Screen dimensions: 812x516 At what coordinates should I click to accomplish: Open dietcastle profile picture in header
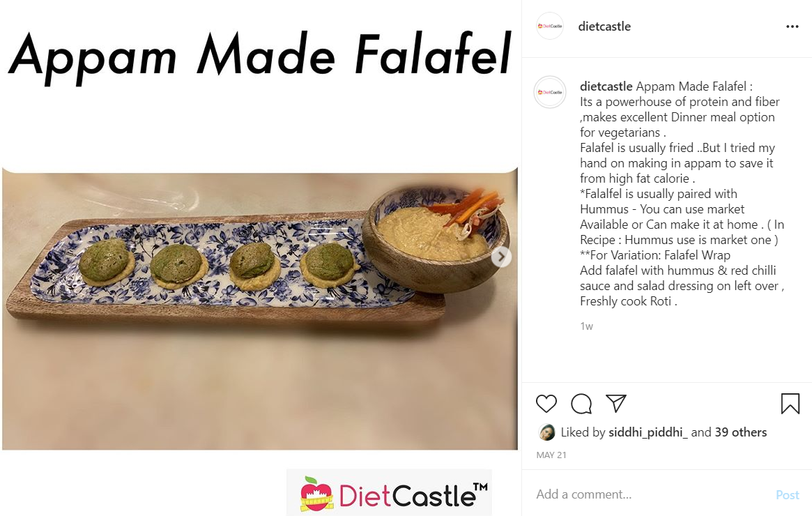550,26
